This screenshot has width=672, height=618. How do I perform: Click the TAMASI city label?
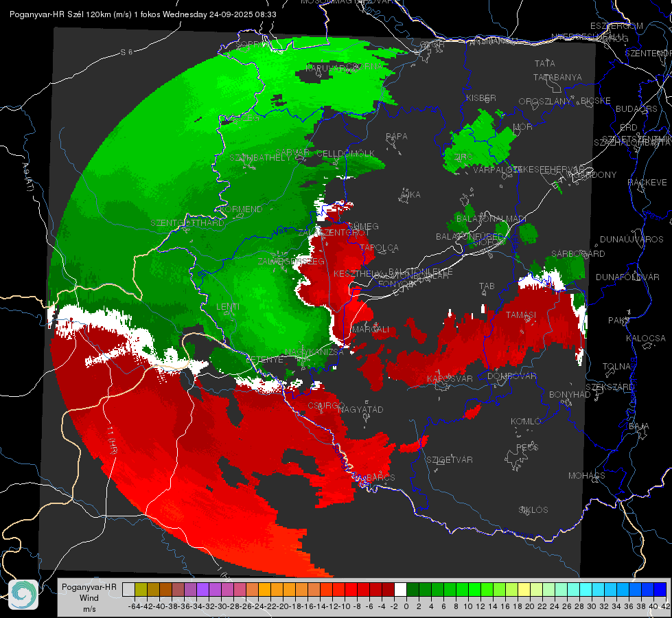(x=521, y=315)
